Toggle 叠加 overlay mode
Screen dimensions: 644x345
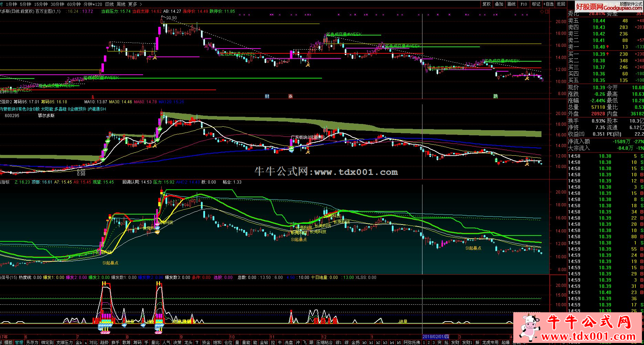(499, 4)
